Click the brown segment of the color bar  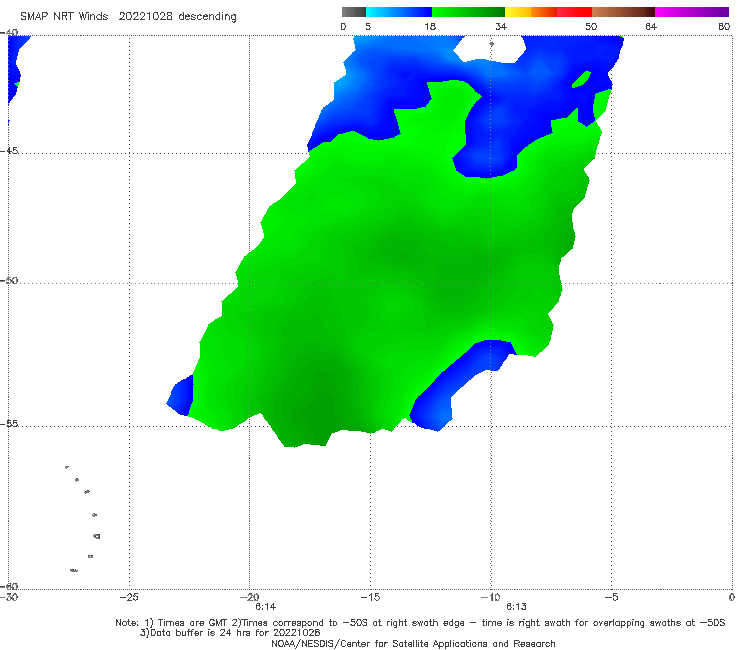coord(623,12)
